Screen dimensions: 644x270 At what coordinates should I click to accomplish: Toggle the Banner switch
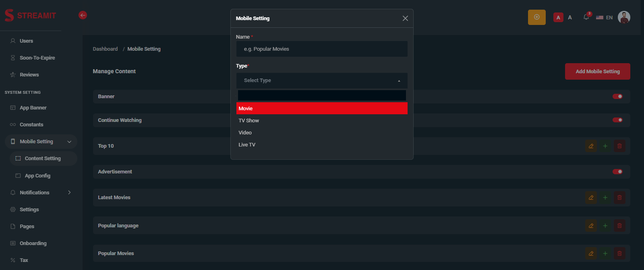tap(617, 97)
